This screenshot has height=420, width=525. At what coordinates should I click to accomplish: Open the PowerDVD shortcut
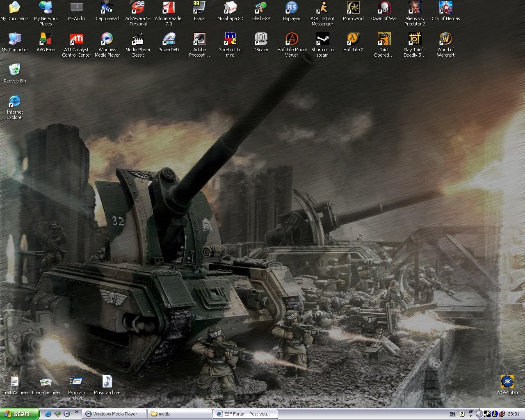(x=169, y=42)
